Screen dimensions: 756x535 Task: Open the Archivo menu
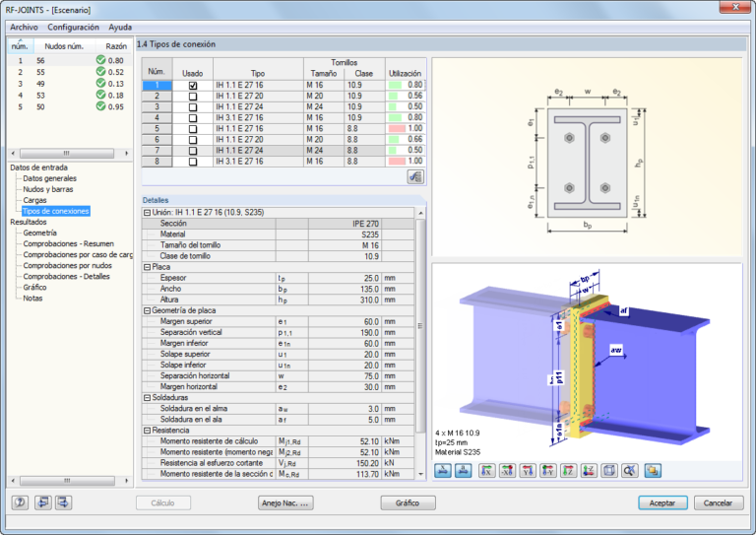pyautogui.click(x=24, y=27)
